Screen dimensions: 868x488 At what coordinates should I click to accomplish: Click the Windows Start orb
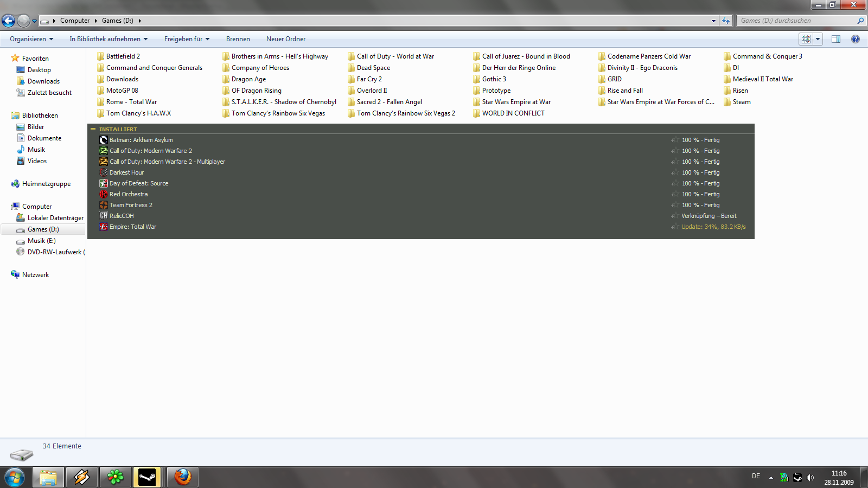coord(15,478)
